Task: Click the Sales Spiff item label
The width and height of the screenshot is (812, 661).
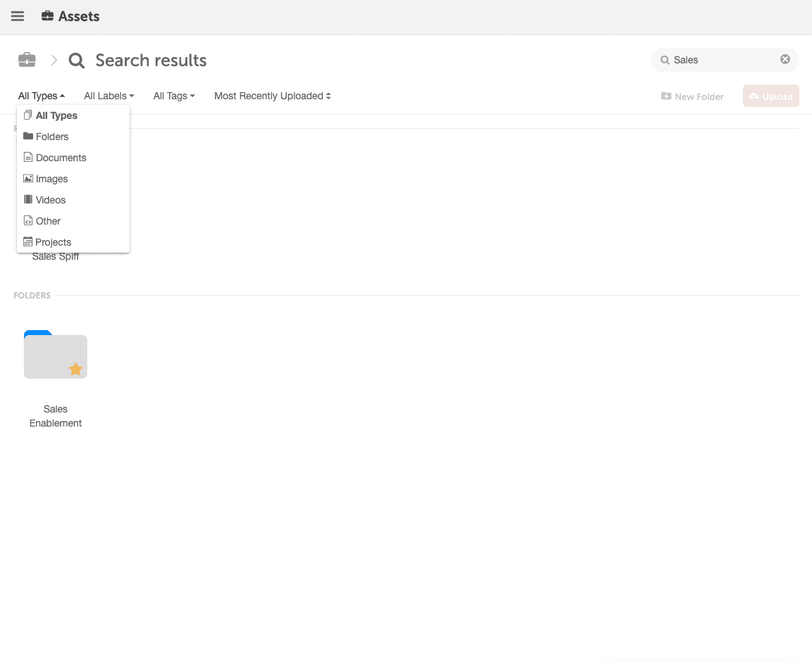Action: 56,257
